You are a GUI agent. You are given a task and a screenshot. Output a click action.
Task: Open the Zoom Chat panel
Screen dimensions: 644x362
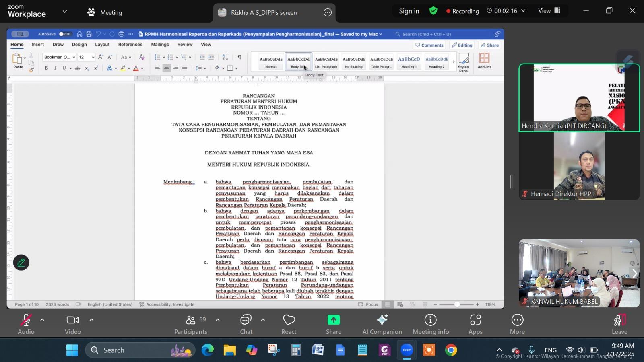coord(246,324)
